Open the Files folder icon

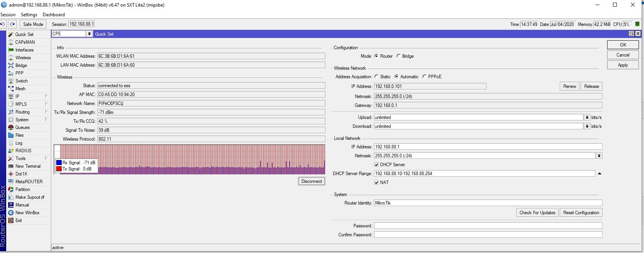(x=11, y=135)
